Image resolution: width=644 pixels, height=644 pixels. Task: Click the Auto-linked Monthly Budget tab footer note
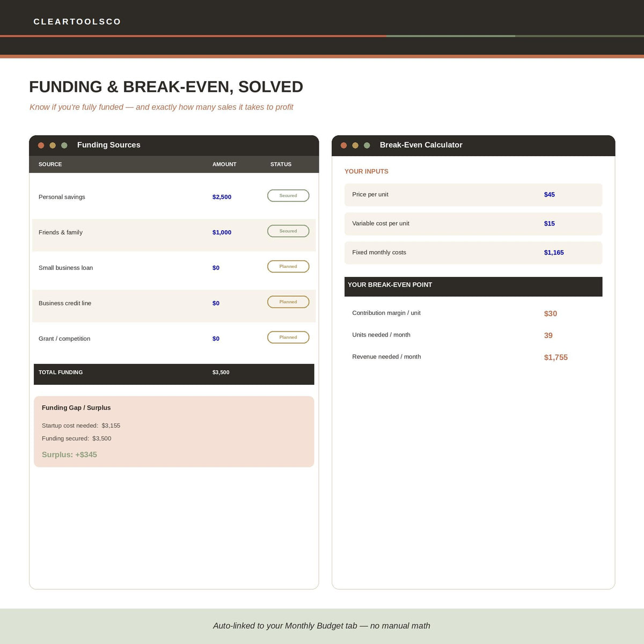click(321, 626)
